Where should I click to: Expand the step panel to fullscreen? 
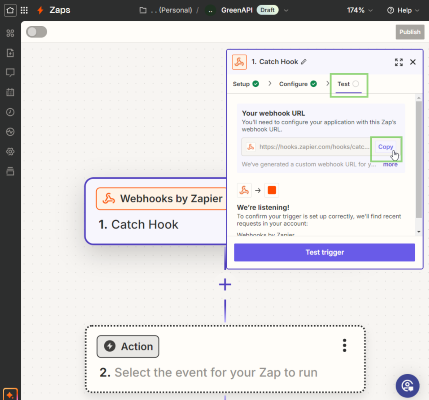[x=399, y=62]
